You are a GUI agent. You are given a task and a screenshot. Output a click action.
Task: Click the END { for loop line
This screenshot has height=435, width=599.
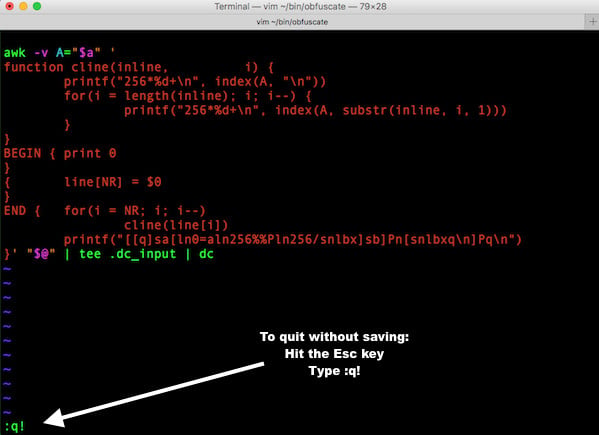105,211
